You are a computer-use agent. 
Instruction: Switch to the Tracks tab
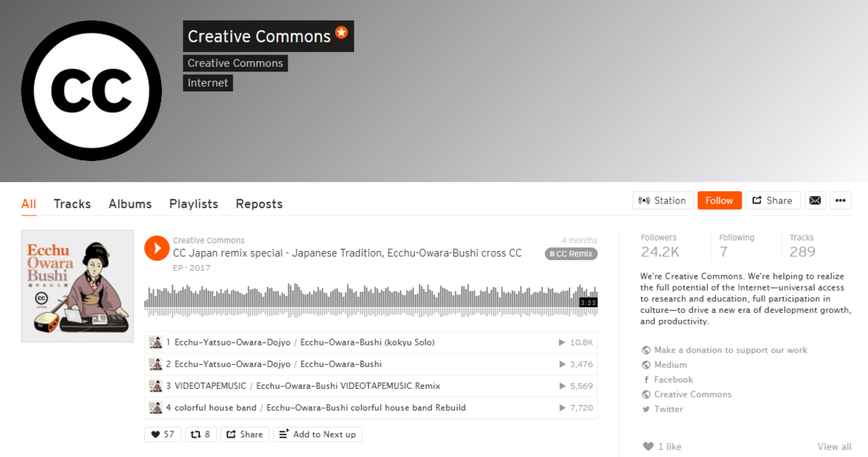72,204
